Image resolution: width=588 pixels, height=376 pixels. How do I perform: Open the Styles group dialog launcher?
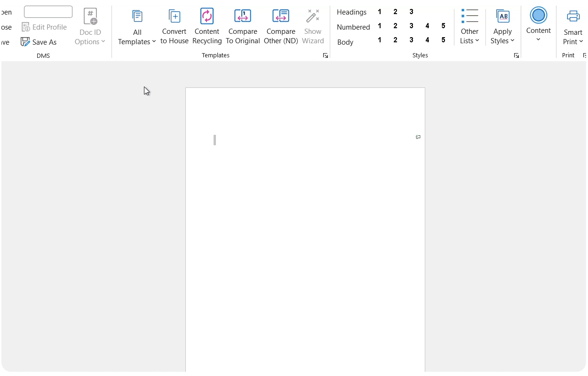tap(516, 55)
